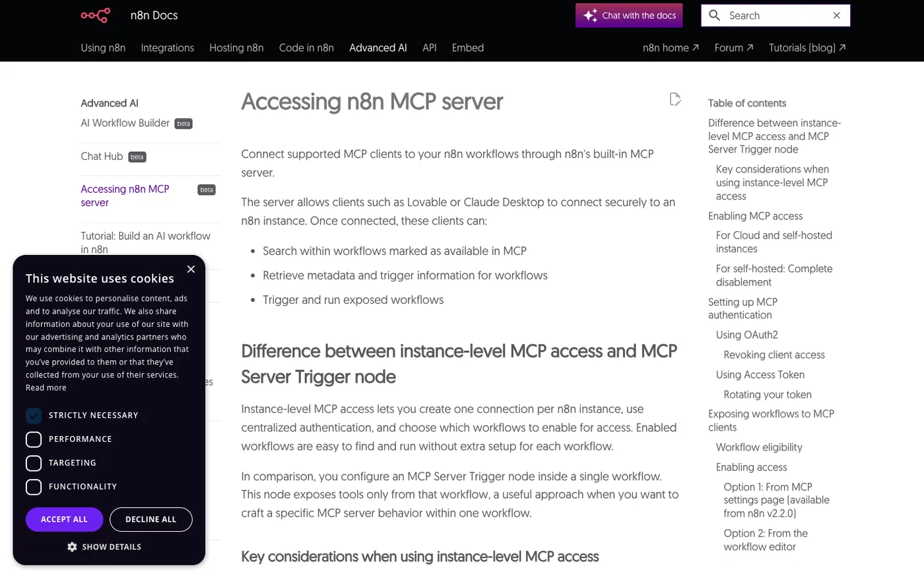
Task: Click the magnifier icon in the search bar
Action: tap(714, 15)
